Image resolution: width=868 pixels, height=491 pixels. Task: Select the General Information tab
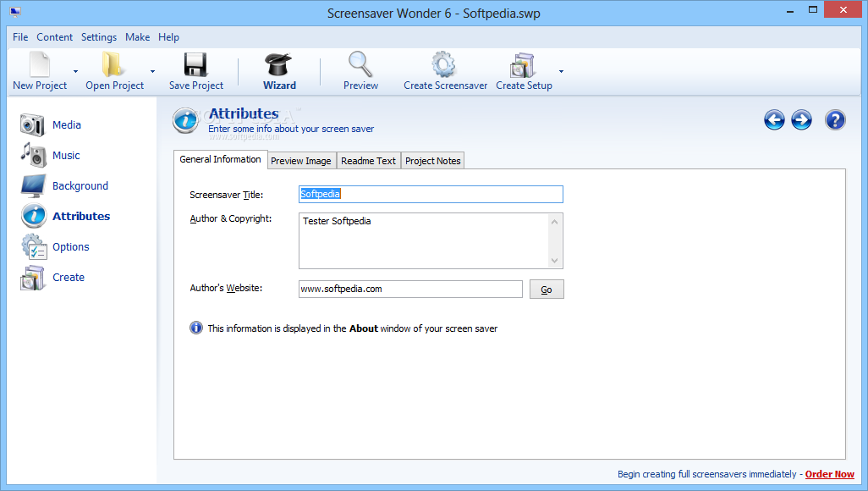coord(220,159)
